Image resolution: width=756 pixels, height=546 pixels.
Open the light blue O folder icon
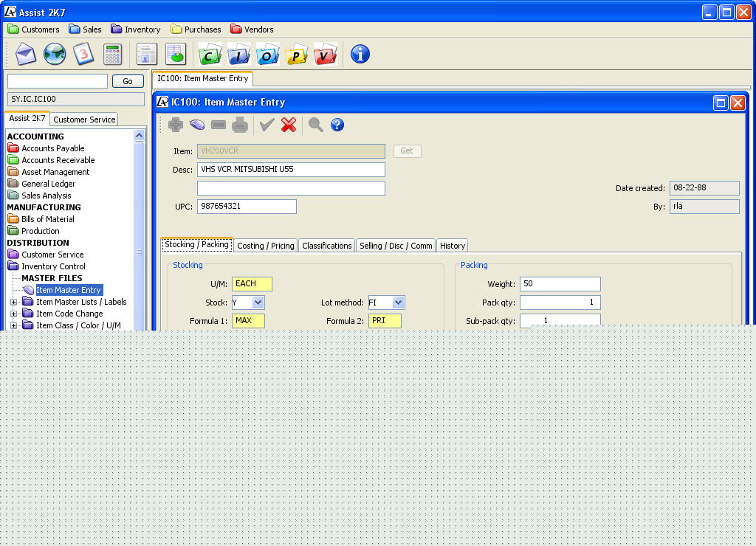[x=267, y=54]
